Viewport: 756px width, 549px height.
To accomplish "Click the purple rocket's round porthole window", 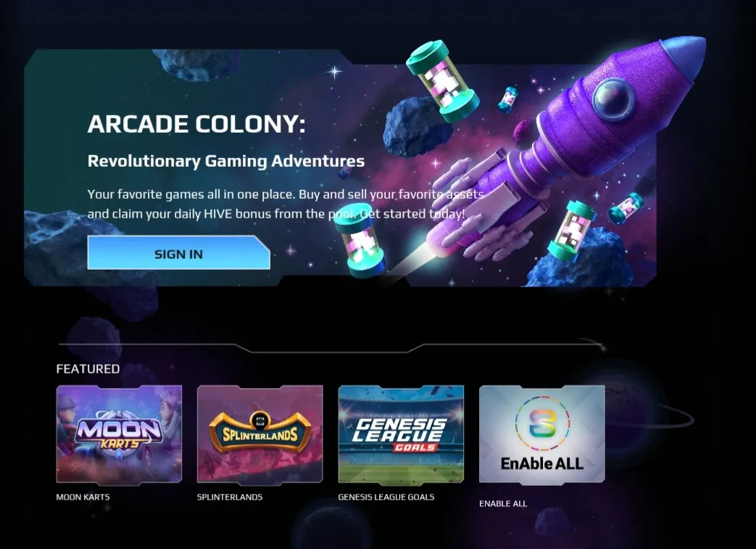I will 612,99.
